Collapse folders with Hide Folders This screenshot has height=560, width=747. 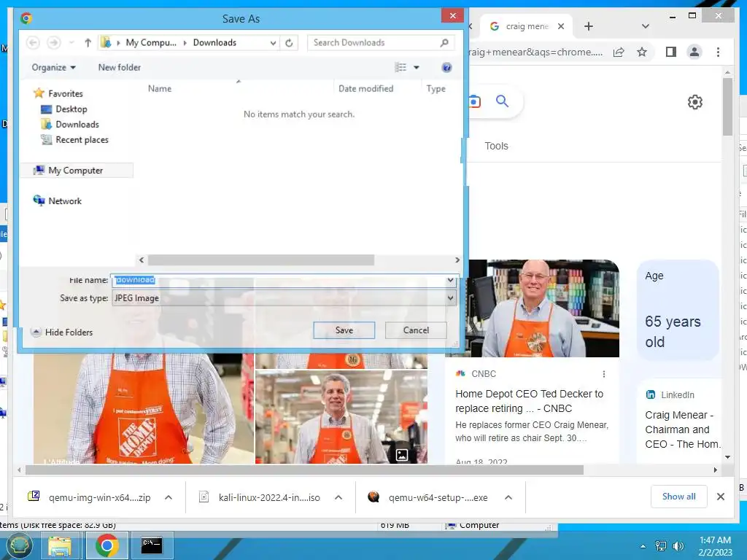click(62, 332)
